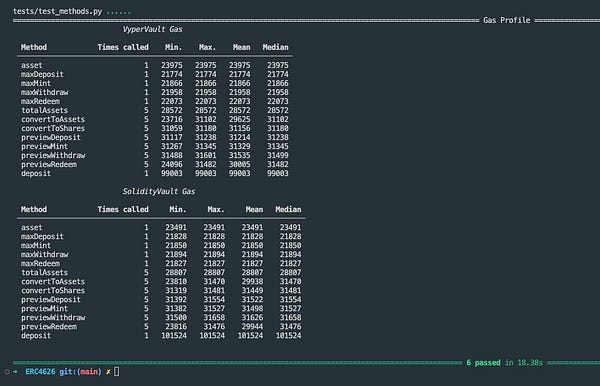The width and height of the screenshot is (600, 386).
Task: Click 29944 Mean in SolidityVault previewRedeem row
Action: click(252, 327)
